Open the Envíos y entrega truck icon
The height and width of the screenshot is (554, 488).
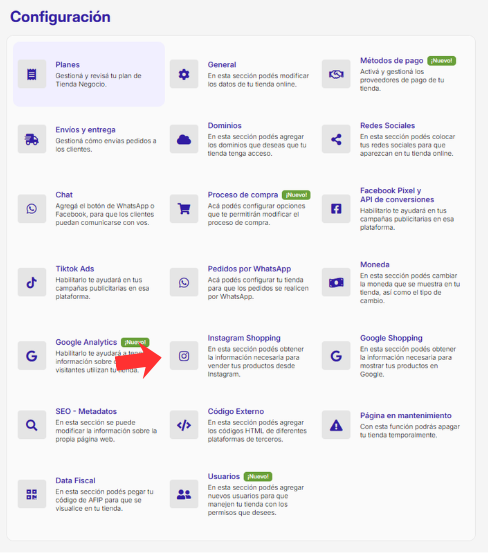tap(32, 139)
